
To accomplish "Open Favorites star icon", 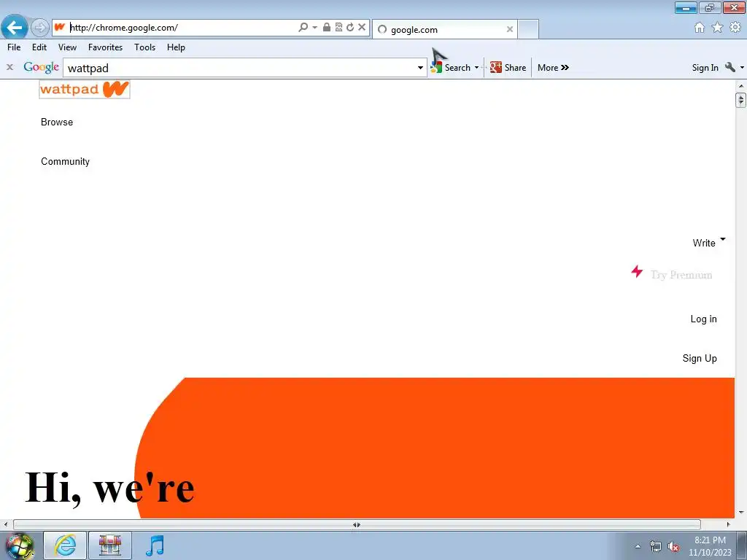I will (x=717, y=28).
